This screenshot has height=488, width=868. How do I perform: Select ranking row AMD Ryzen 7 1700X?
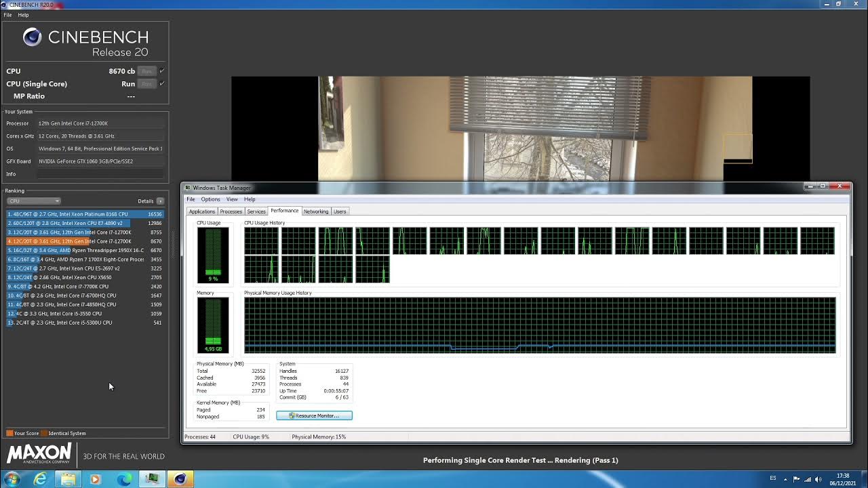click(85, 260)
